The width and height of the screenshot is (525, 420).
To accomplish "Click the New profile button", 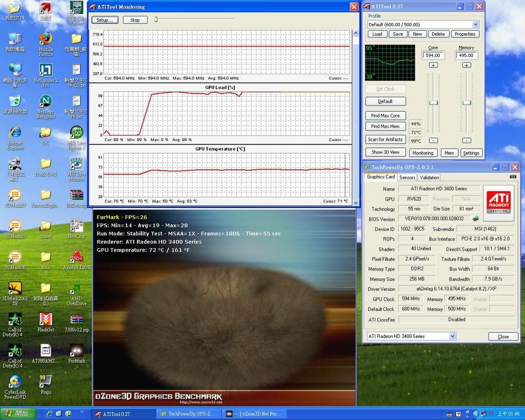I will pyautogui.click(x=417, y=34).
